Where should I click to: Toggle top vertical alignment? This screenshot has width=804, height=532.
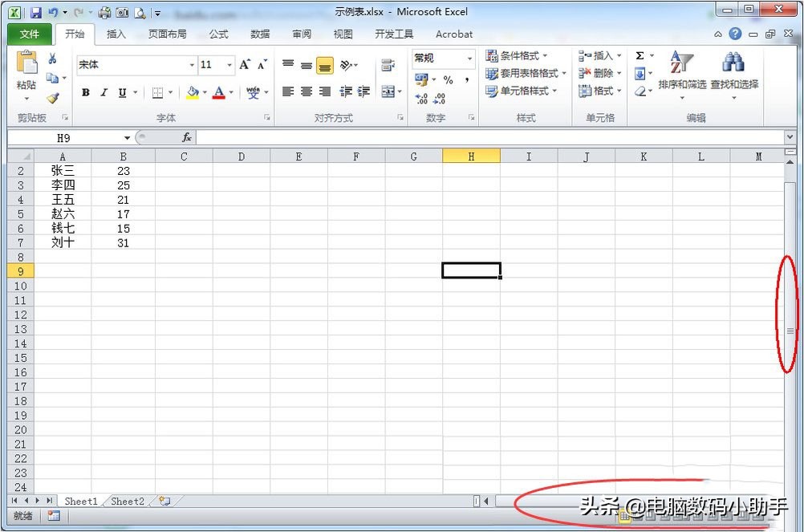point(288,65)
